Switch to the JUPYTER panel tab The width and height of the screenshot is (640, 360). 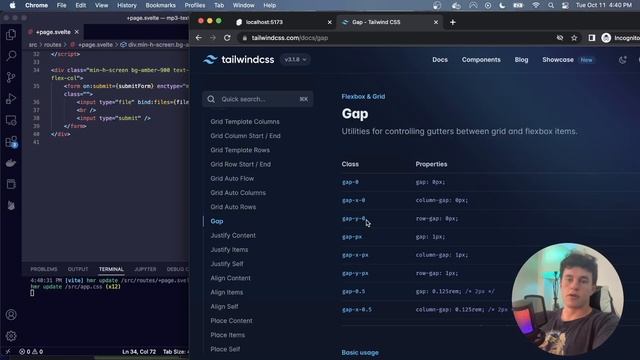pyautogui.click(x=145, y=269)
